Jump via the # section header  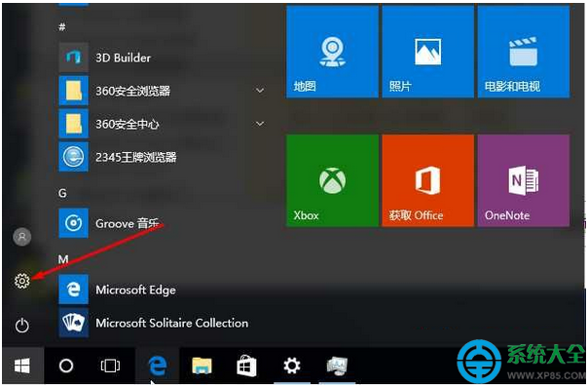coord(62,27)
